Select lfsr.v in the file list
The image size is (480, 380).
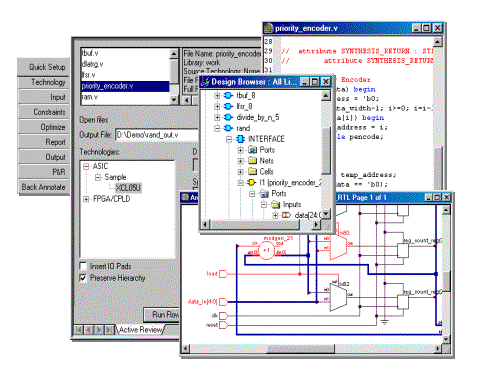(x=125, y=75)
